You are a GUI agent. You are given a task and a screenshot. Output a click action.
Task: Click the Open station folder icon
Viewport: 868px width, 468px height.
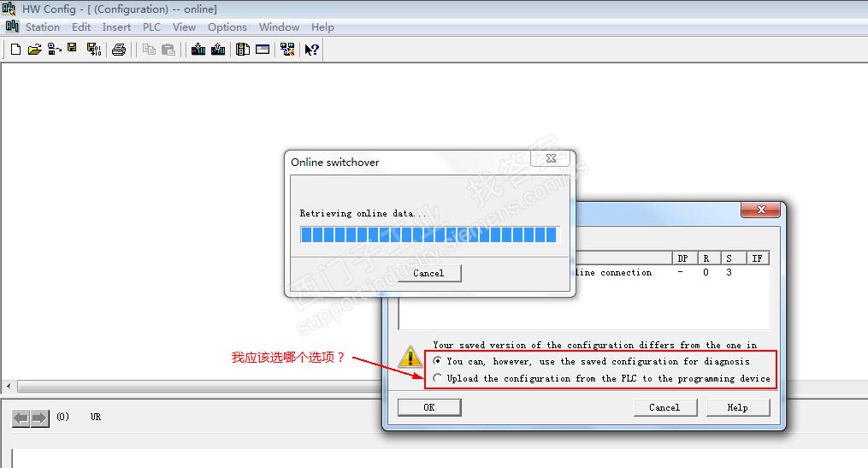34,50
